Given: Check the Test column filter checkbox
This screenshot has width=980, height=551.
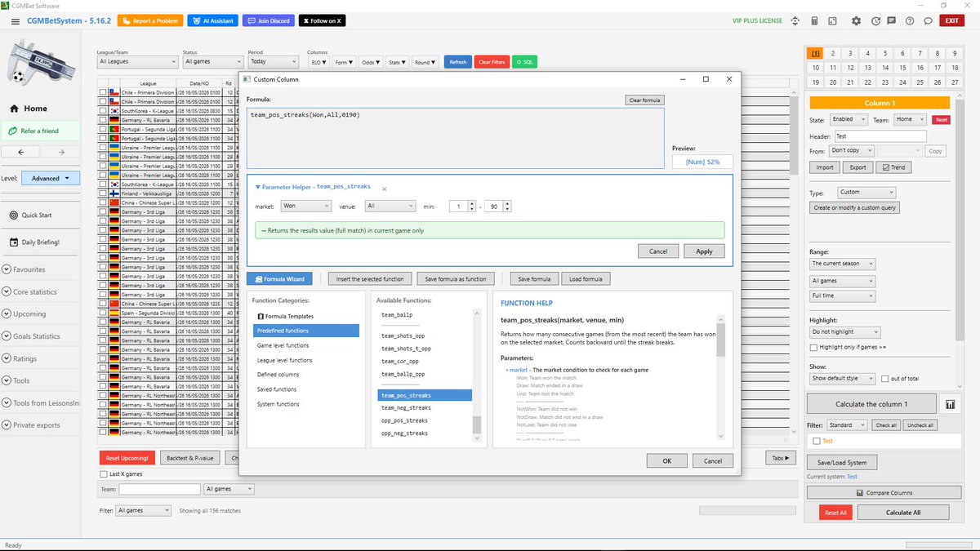Looking at the screenshot, I should click(816, 441).
